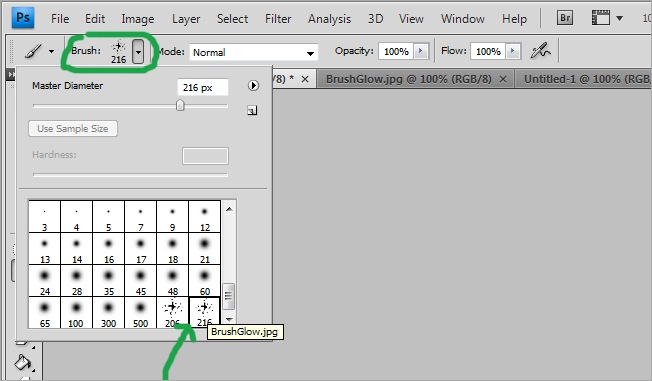Open the Select menu
Screen dimensions: 652x381
coord(232,19)
